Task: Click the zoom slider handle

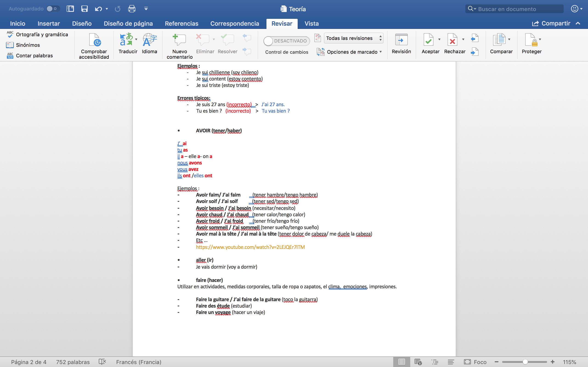Action: pyautogui.click(x=525, y=362)
